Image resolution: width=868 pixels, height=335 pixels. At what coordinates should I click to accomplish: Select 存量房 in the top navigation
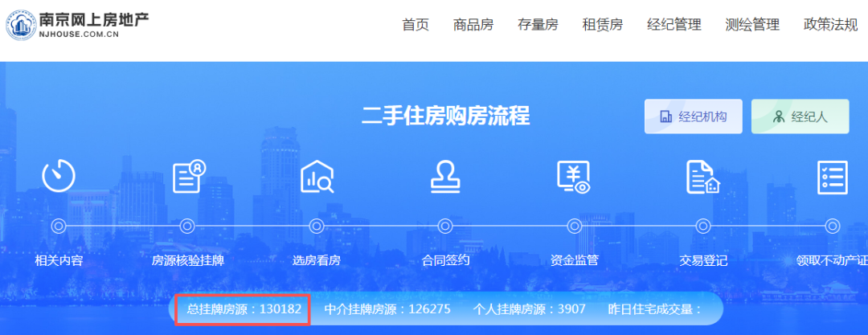538,25
